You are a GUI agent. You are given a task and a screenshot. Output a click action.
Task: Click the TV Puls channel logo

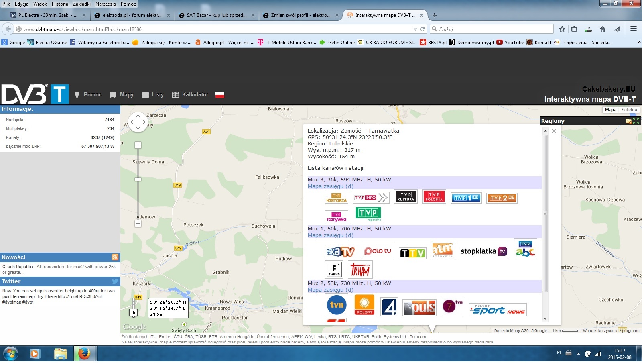[x=420, y=308]
